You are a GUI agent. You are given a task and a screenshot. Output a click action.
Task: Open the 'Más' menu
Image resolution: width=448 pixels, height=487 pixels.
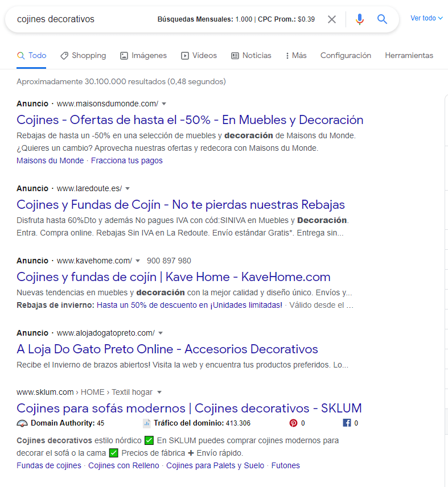point(296,56)
